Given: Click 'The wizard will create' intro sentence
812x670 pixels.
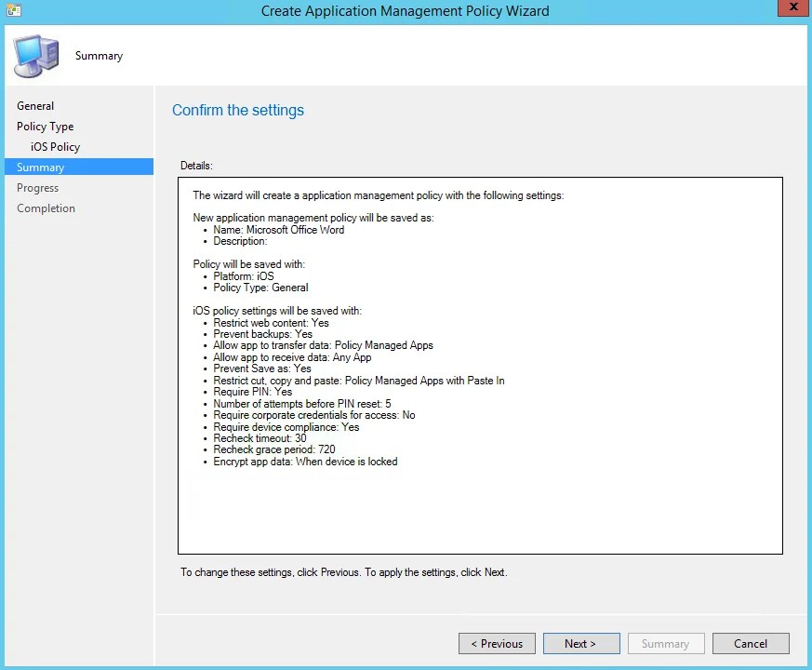Looking at the screenshot, I should point(379,195).
